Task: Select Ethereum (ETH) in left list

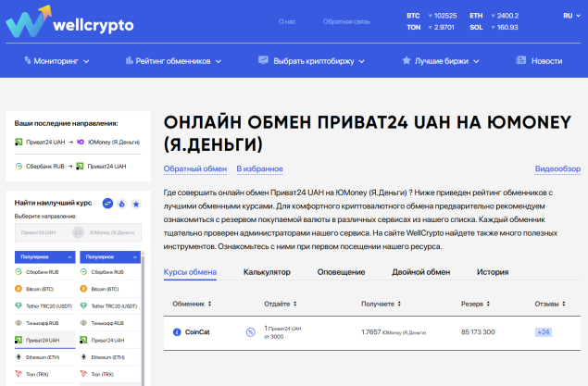Action: point(45,357)
